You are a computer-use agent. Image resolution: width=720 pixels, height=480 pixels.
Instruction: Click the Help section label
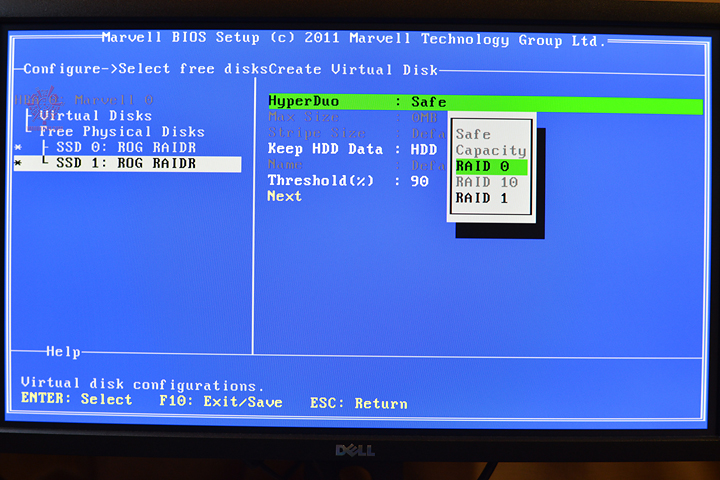pyautogui.click(x=63, y=352)
